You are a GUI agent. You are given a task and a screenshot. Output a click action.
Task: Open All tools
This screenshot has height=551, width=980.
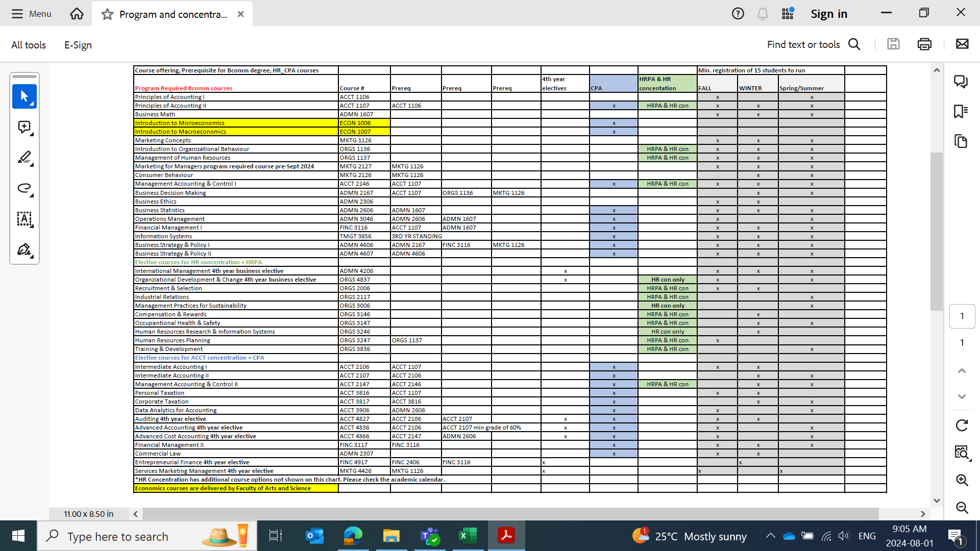(x=29, y=45)
